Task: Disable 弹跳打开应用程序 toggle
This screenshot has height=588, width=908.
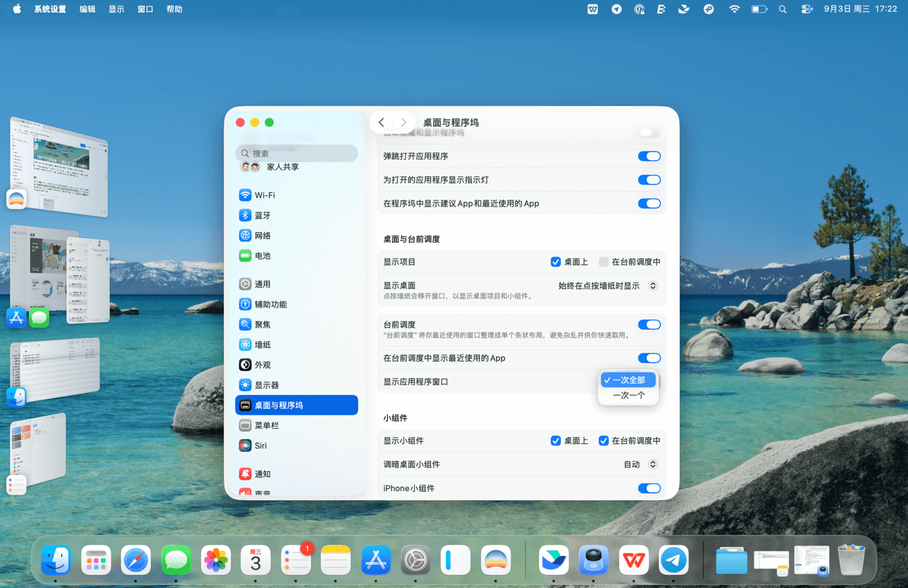Action: (x=649, y=156)
